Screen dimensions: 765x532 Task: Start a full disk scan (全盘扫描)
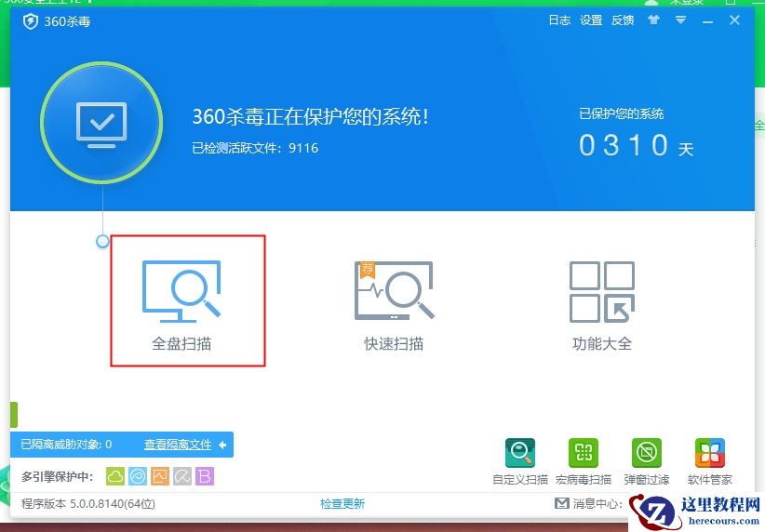click(181, 305)
